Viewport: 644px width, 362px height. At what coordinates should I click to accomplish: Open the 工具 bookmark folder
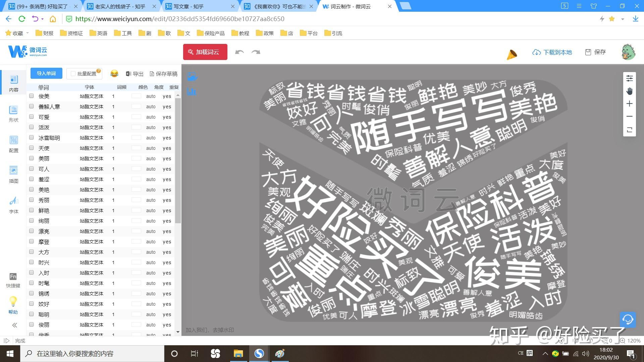(x=123, y=33)
